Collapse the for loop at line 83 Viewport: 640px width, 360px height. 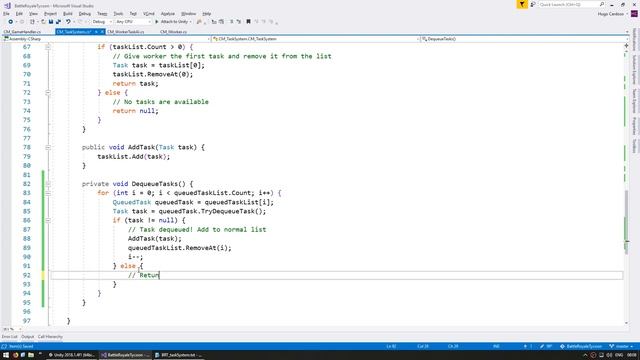point(48,193)
